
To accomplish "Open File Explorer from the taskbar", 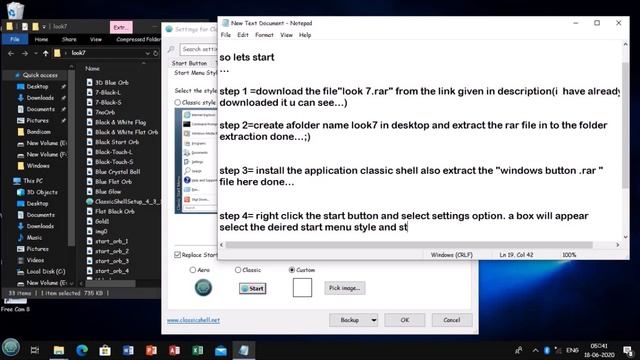I will click(59, 350).
